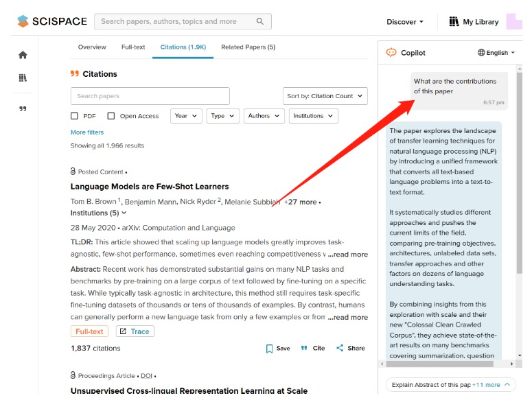Viewport: 532px width, 411px height.
Task: Click the Copilot horizontal scrollbar thumb
Action: [439, 364]
